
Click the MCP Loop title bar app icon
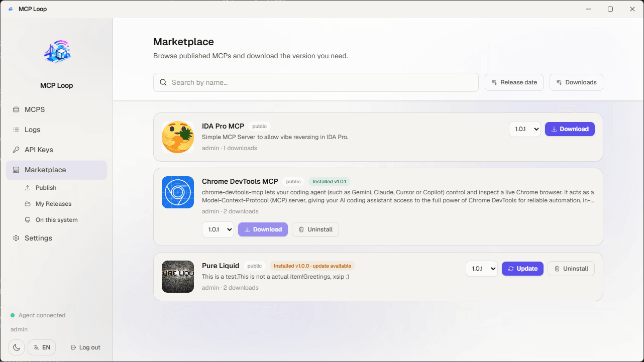[11, 9]
